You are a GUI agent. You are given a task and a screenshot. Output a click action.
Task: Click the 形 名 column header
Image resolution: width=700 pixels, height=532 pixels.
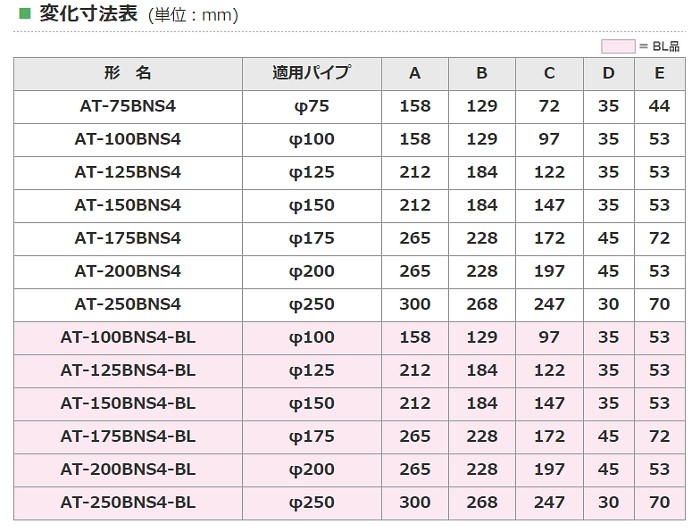point(128,73)
